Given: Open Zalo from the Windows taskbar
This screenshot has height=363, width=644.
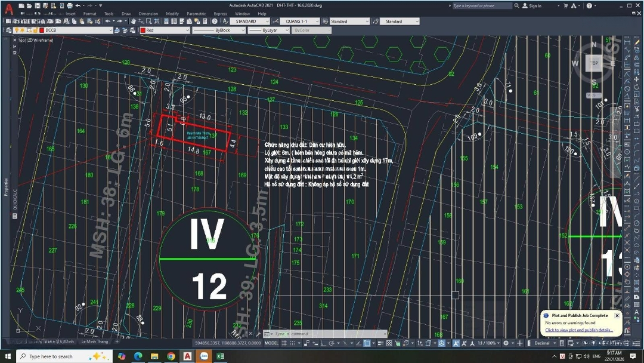Looking at the screenshot, I should click(x=204, y=356).
